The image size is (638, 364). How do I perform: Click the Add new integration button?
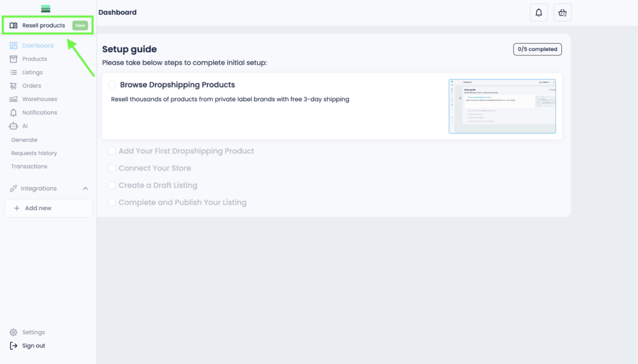click(x=48, y=208)
